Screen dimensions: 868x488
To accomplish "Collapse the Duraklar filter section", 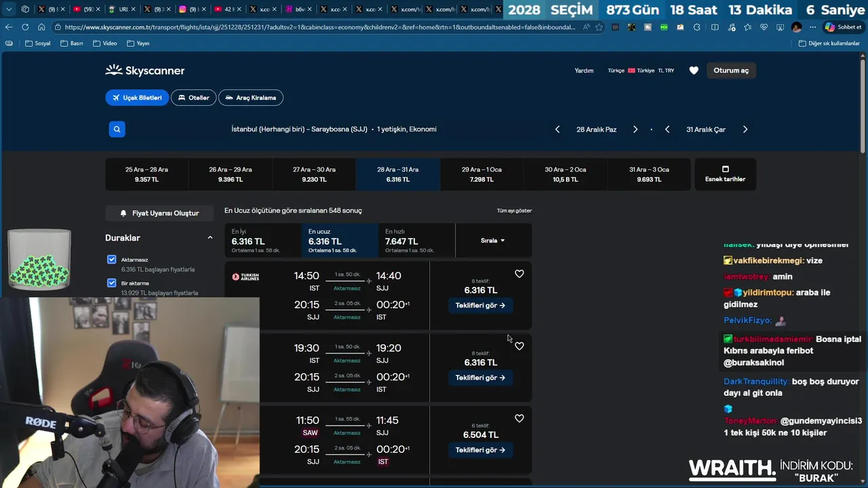I will (x=210, y=238).
